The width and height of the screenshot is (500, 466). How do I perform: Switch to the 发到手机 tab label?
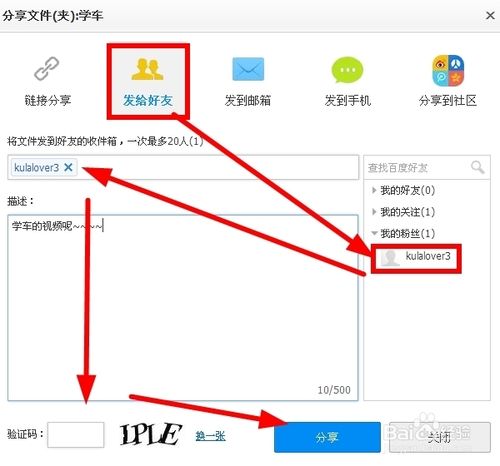[348, 100]
